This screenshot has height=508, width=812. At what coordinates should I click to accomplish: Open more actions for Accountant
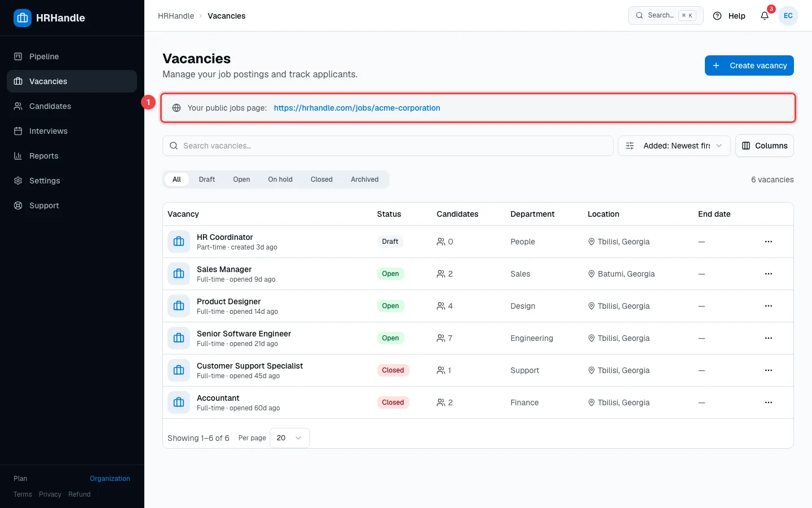769,402
